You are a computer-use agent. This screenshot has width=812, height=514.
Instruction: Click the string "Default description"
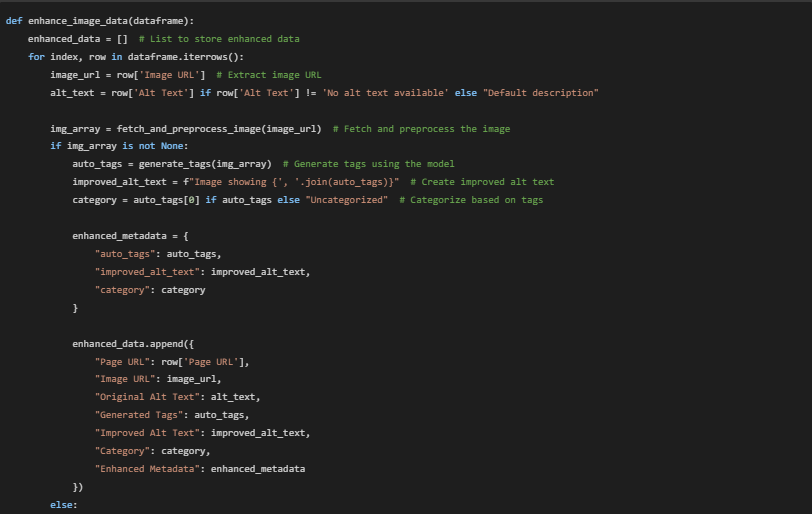(541, 93)
